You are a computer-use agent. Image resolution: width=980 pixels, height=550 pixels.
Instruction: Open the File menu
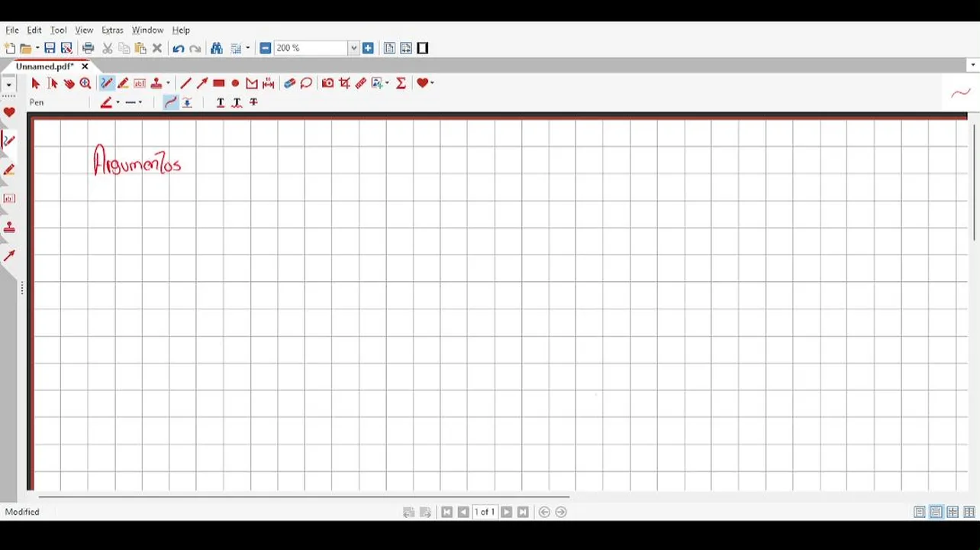point(12,31)
